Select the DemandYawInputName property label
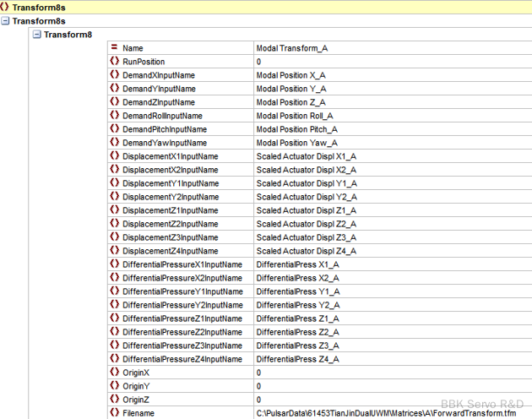Viewport: 532px width, 419px height. tap(164, 143)
